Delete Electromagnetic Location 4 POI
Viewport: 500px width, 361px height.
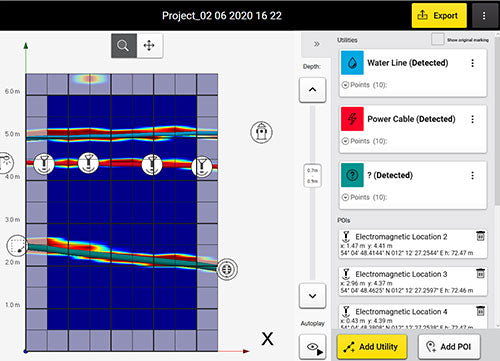tap(480, 311)
